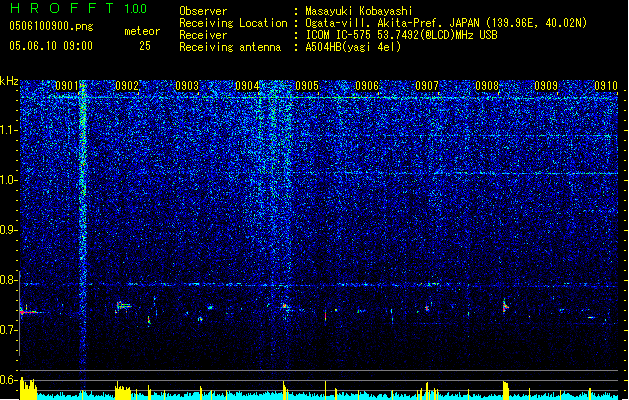Viewport: 629px width, 400px height.
Task: Click the 0910 time marker
Action: click(x=606, y=86)
